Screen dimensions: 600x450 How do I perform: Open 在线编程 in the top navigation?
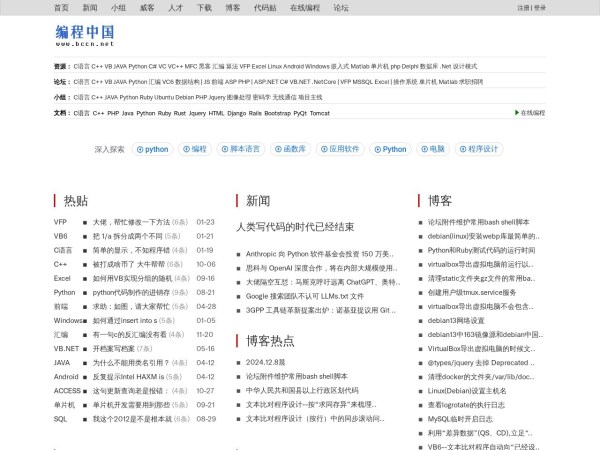pos(305,8)
